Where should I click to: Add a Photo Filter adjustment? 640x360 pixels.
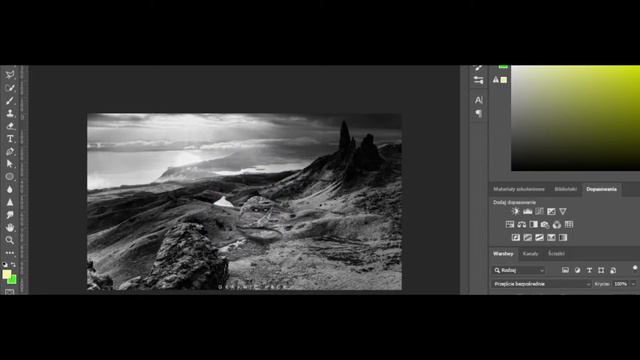click(545, 224)
